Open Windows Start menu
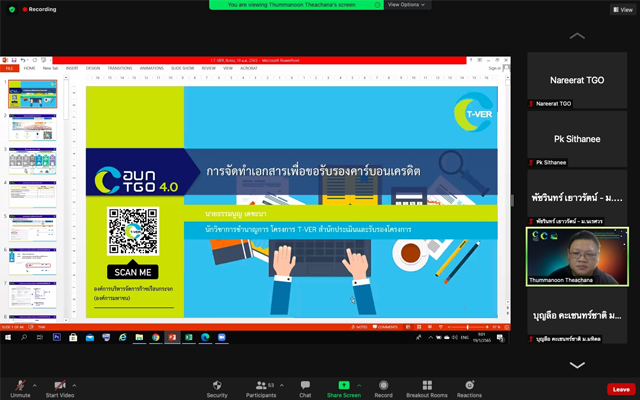640x400 pixels. (8, 337)
